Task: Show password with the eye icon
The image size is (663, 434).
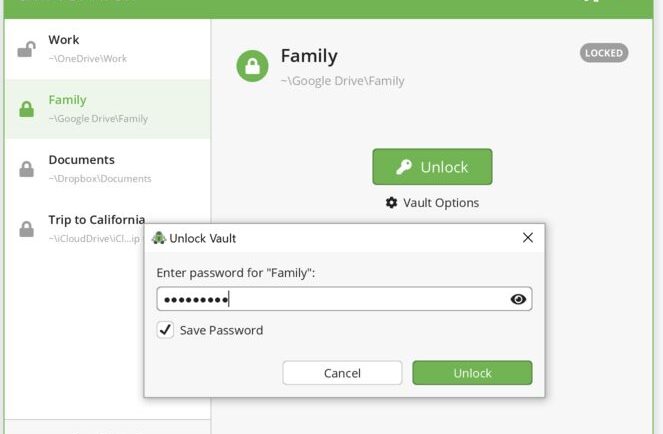Action: point(518,299)
